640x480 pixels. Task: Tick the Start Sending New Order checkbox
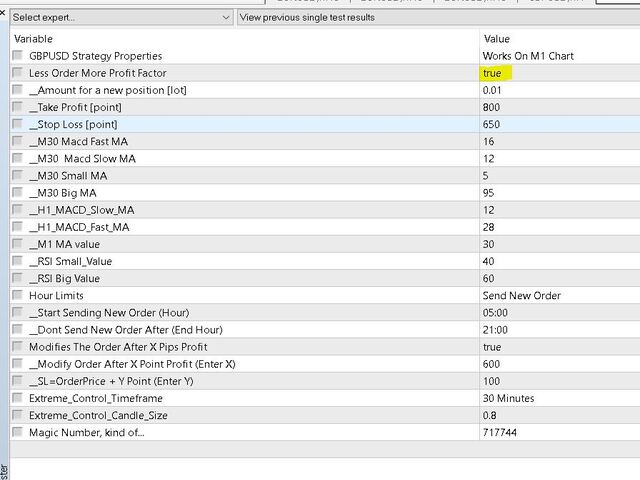[17, 312]
